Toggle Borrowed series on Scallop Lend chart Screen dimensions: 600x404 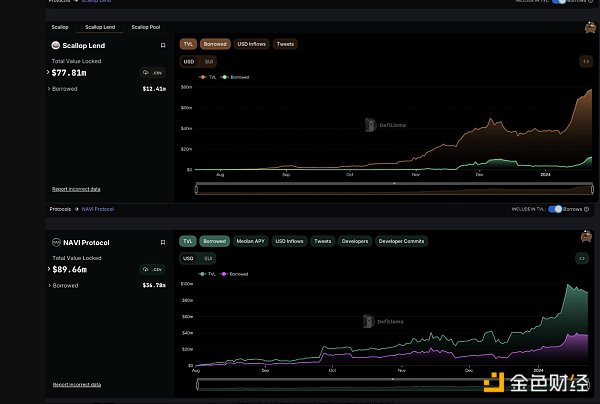[215, 44]
